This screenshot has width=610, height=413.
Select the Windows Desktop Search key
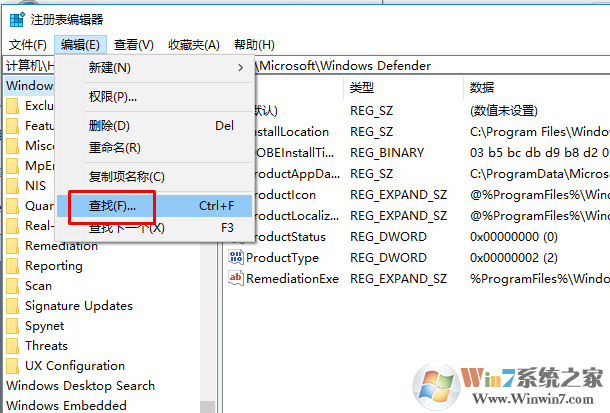(80, 386)
